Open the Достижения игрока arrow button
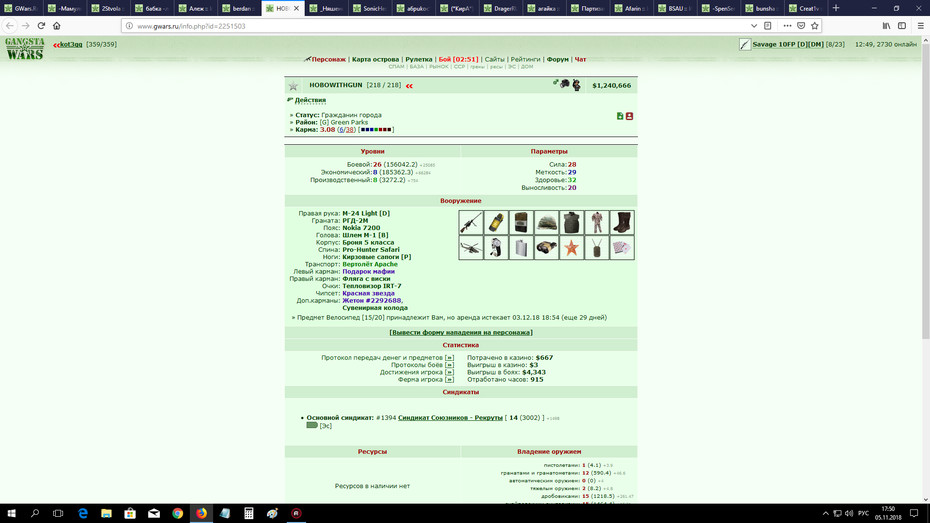Screen dimensions: 930x523 [x=449, y=372]
